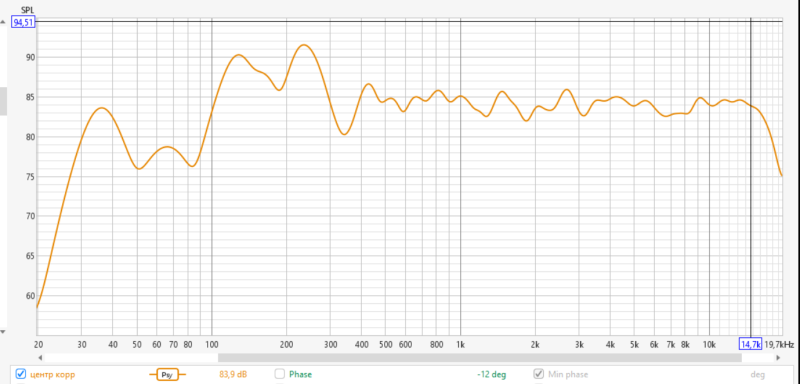Toggle the Min phase checkbox
Viewport: 800px width, 384px height.
click(x=538, y=374)
